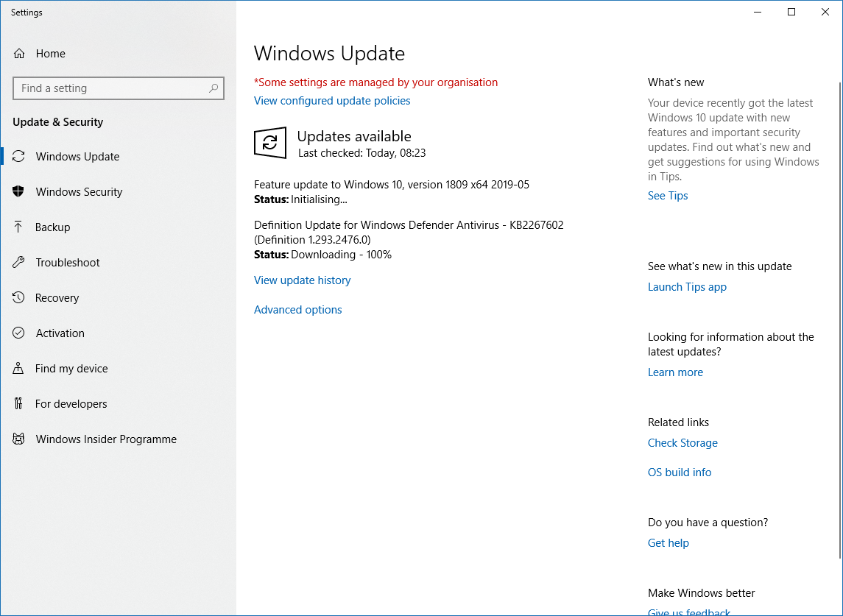Click the Windows Update sync arrows icon

[x=19, y=157]
